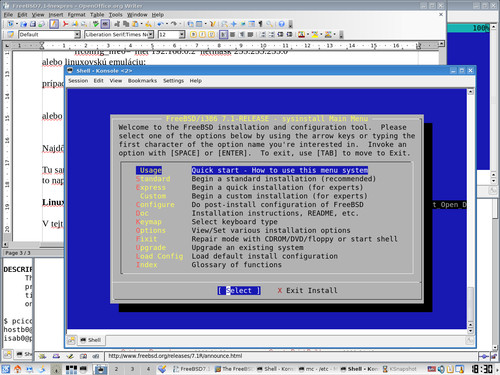Switch to KSnapshot taskbar button
Viewport: 500px width, 375px height.
pyautogui.click(x=399, y=369)
